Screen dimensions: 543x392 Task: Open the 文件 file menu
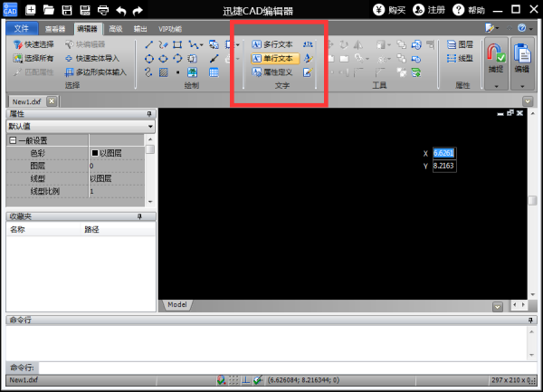tap(22, 28)
